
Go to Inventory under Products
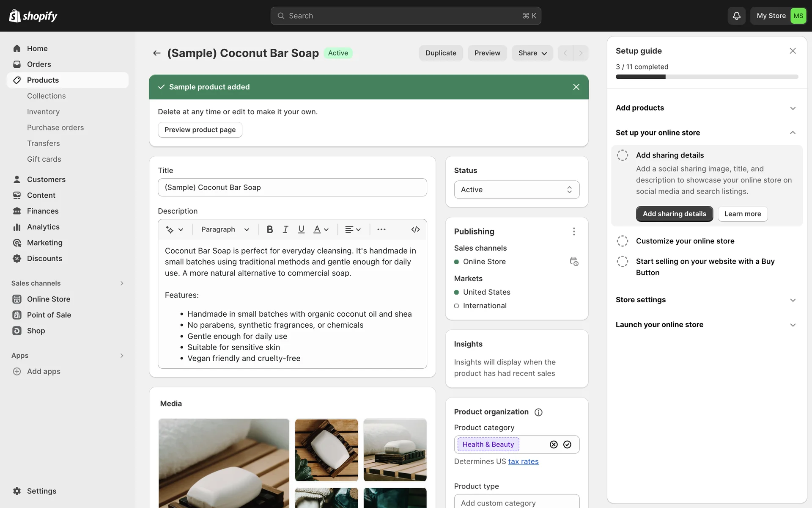pos(43,112)
